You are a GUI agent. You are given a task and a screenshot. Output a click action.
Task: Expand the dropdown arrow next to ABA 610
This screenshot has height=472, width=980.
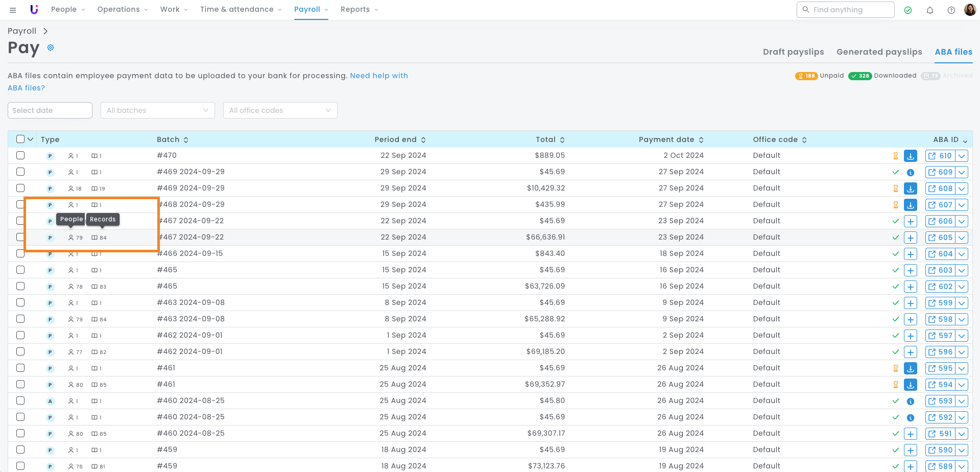click(x=962, y=156)
